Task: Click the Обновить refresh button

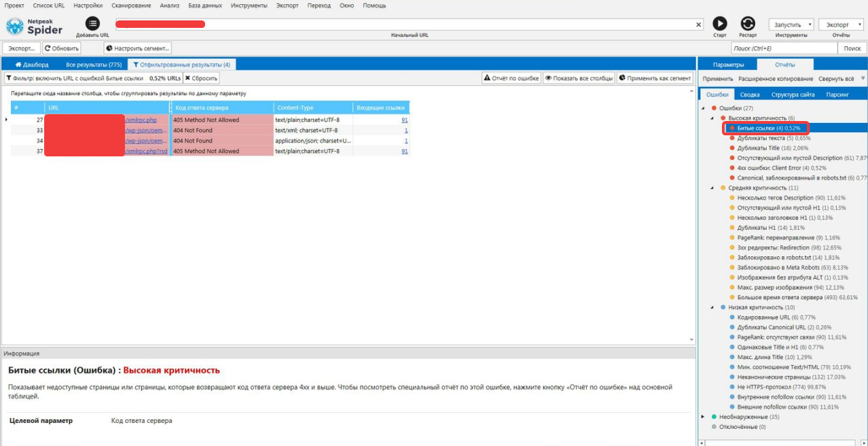Action: tap(62, 48)
